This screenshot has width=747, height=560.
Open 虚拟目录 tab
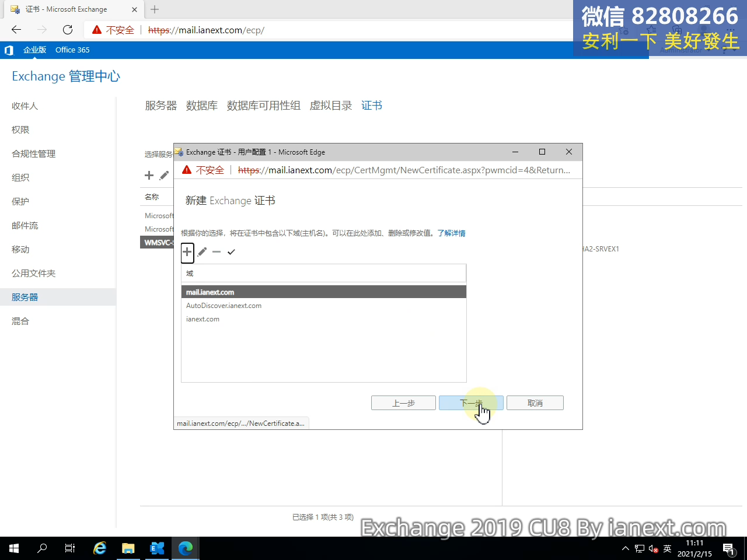[x=331, y=106]
